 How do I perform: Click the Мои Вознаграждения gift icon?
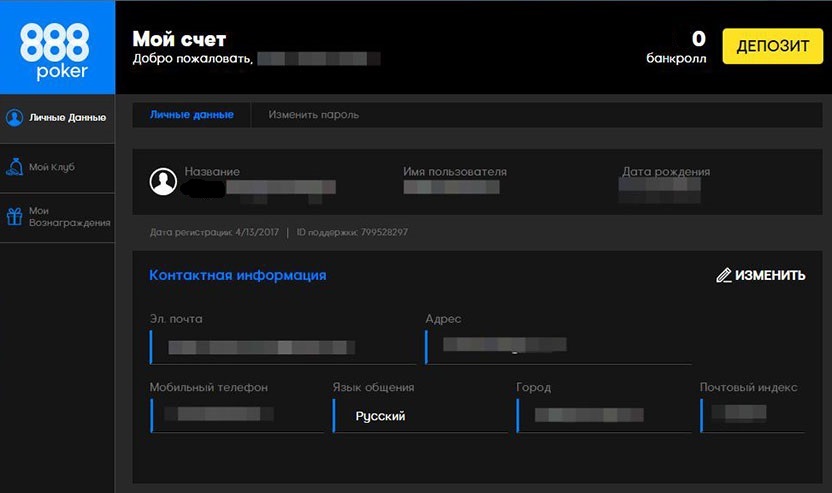pyautogui.click(x=14, y=217)
